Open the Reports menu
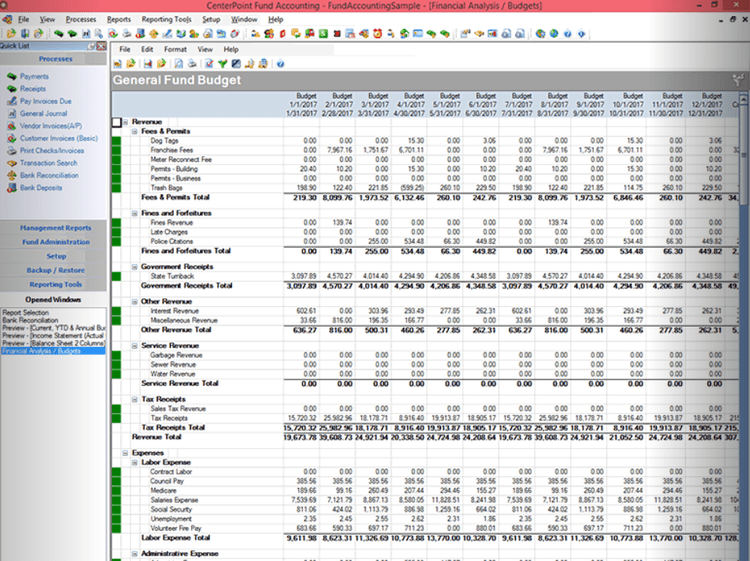Viewport: 750px width, 561px height. 119,19
